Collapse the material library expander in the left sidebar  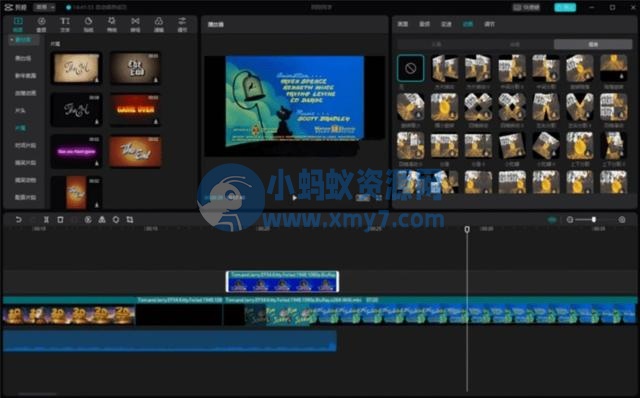(12, 40)
